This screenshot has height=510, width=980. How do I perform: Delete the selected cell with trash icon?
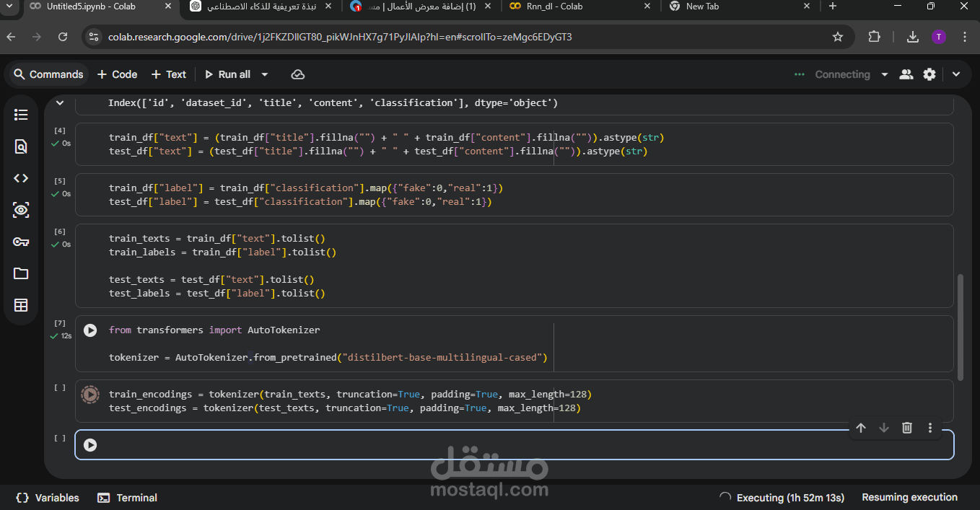pos(907,428)
